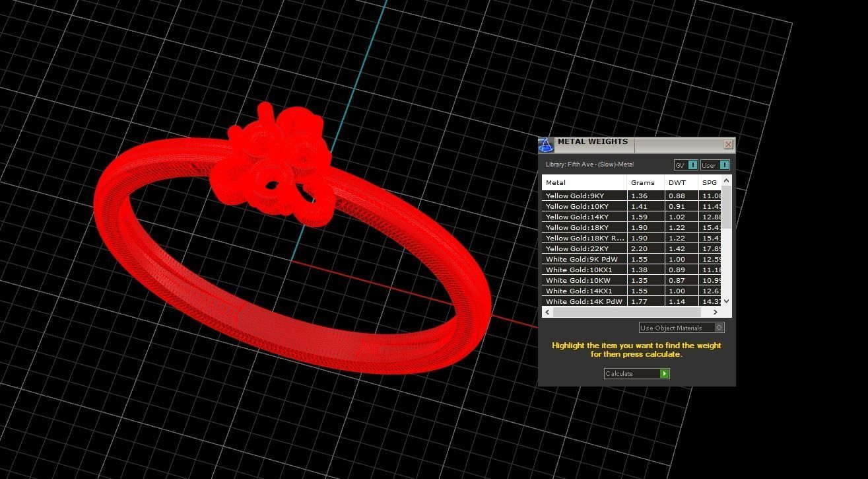Screen dimensions: 868x479
Task: Select the Yellow Gold:18KY row
Action: (x=632, y=228)
